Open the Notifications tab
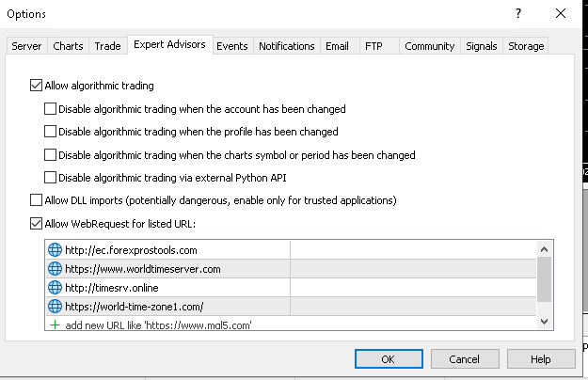 pyautogui.click(x=286, y=46)
